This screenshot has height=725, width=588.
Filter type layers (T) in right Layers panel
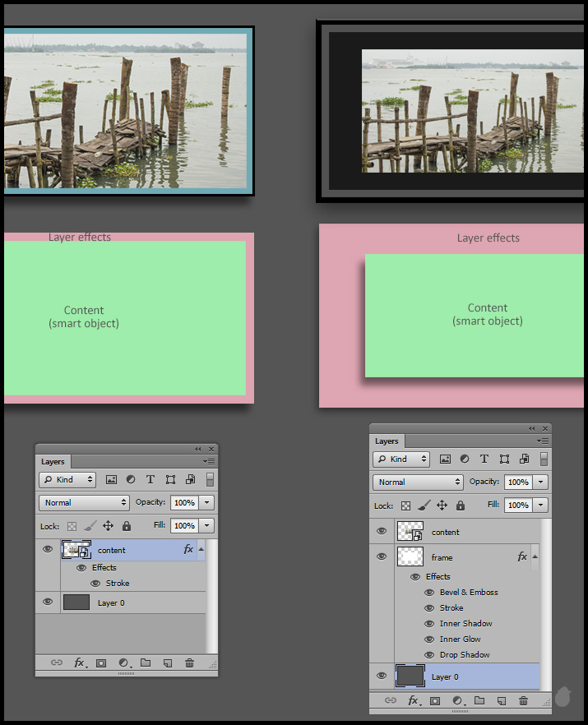coord(484,459)
